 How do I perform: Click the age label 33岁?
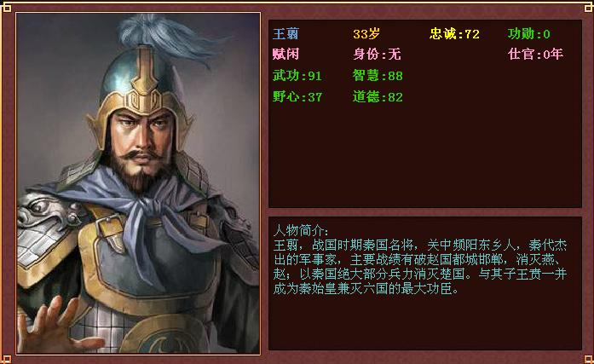click(366, 34)
